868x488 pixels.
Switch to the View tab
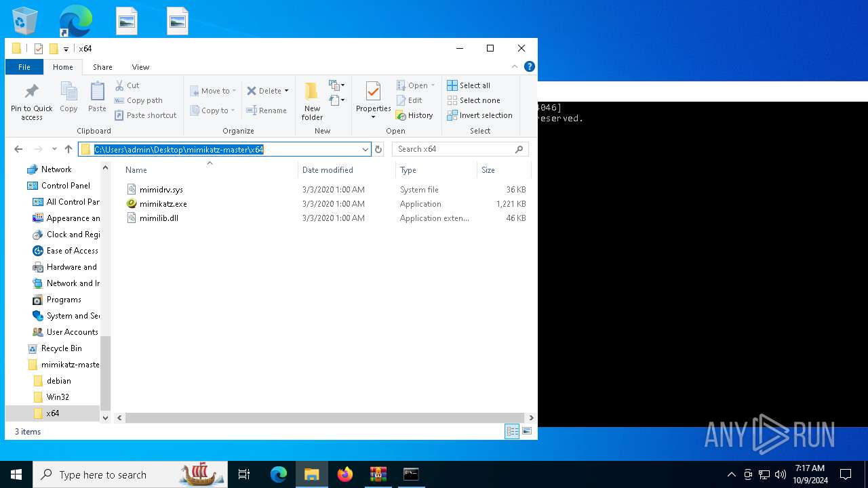[x=140, y=67]
